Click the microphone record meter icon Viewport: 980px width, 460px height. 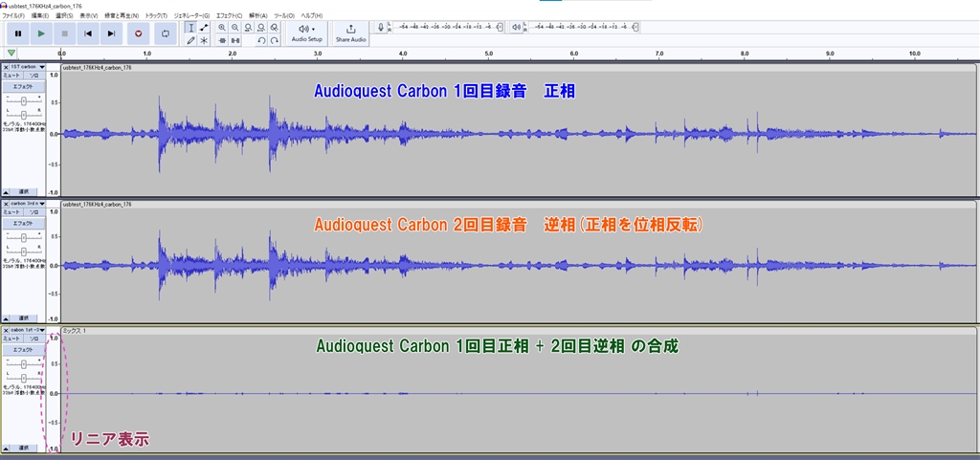[x=382, y=28]
